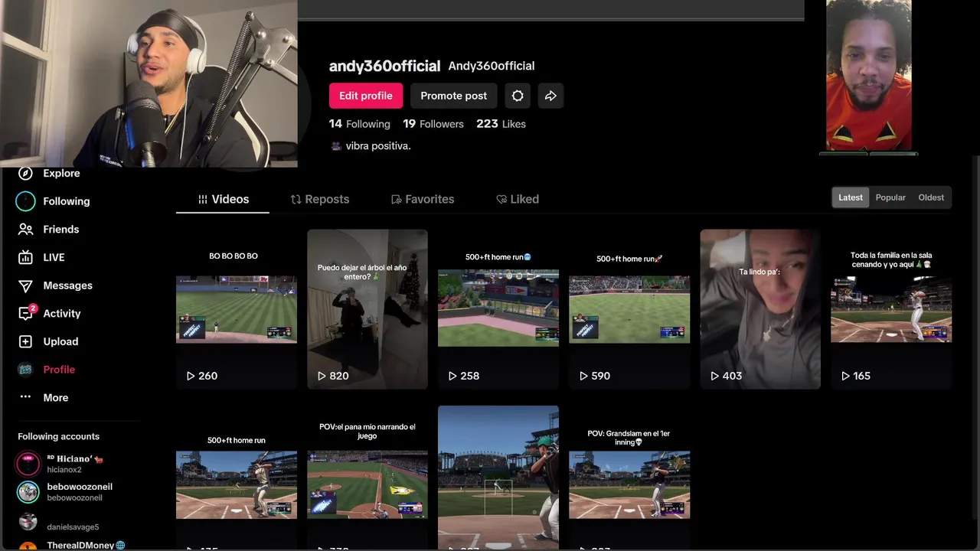Open the 258-view home run video
The height and width of the screenshot is (551, 980).
point(498,309)
